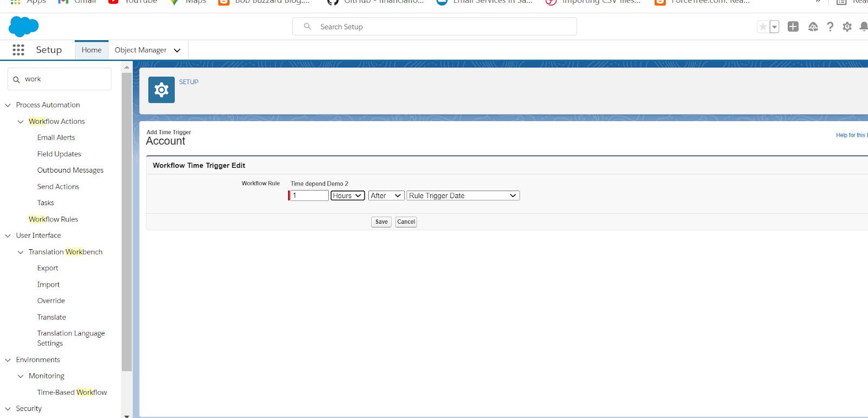Click the Save button

tap(381, 221)
